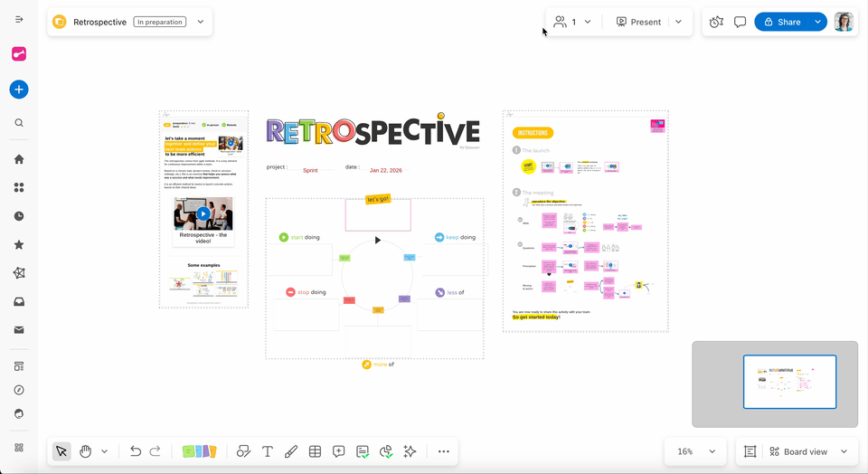The height and width of the screenshot is (474, 868).
Task: Expand the Share options arrow
Action: click(x=818, y=22)
